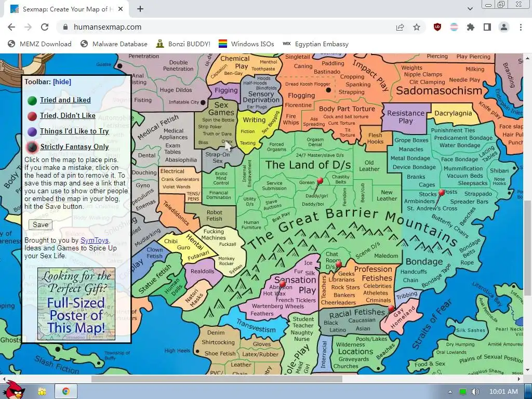The width and height of the screenshot is (532, 399).
Task: Click the horizontal page scrollbar thumb
Action: coord(217,379)
